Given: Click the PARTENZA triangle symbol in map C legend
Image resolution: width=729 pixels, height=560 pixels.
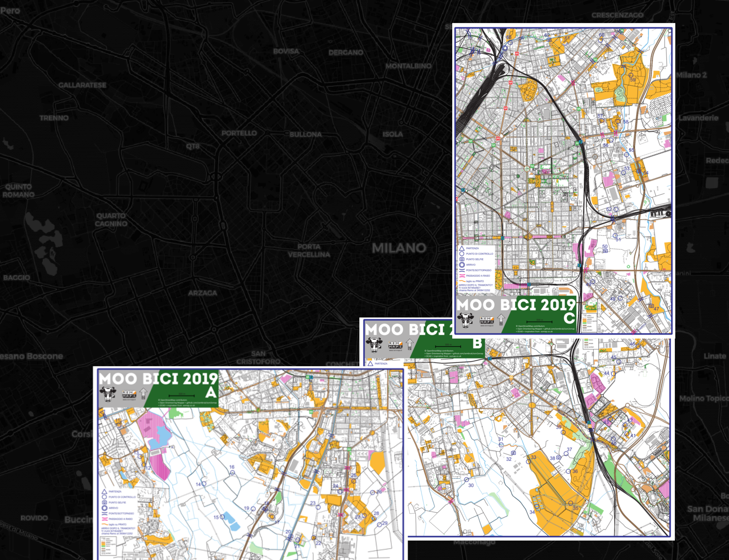Looking at the screenshot, I should pos(462,248).
